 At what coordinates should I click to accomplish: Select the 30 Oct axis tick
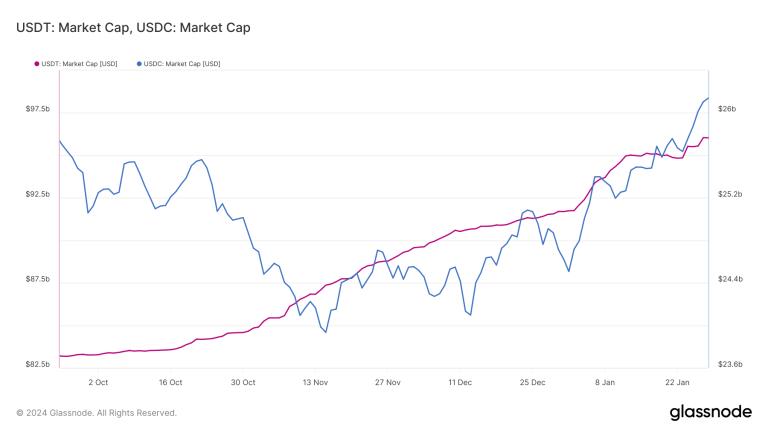(x=243, y=382)
